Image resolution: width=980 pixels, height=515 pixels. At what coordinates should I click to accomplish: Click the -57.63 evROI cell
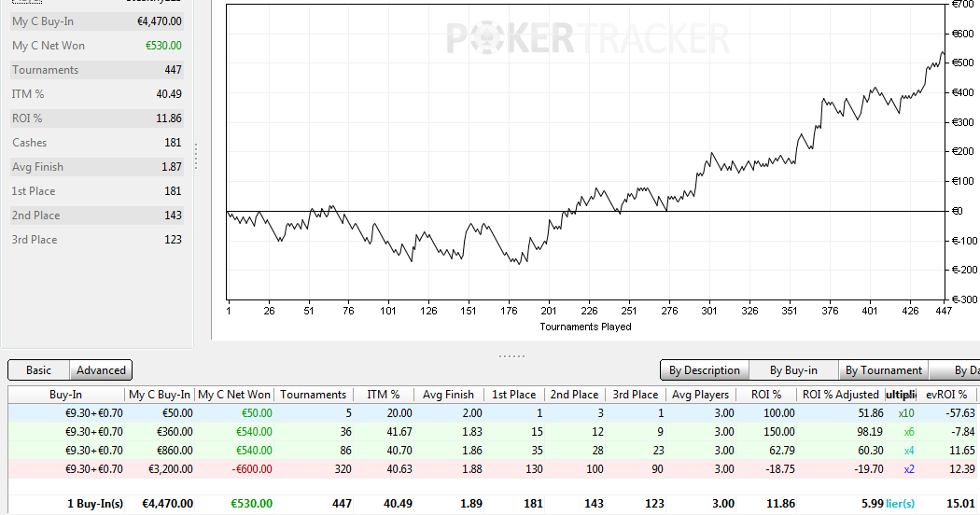pos(960,413)
